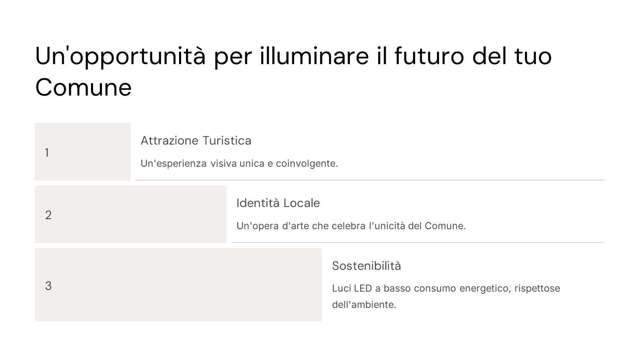
Task: Select the text about opera d'arte
Action: (351, 226)
